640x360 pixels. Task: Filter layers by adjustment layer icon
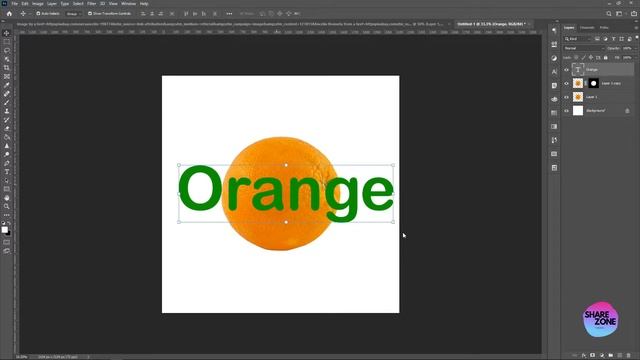[x=605, y=39]
